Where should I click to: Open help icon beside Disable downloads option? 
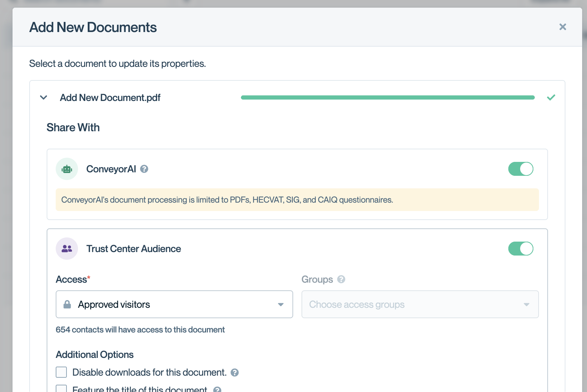(235, 373)
